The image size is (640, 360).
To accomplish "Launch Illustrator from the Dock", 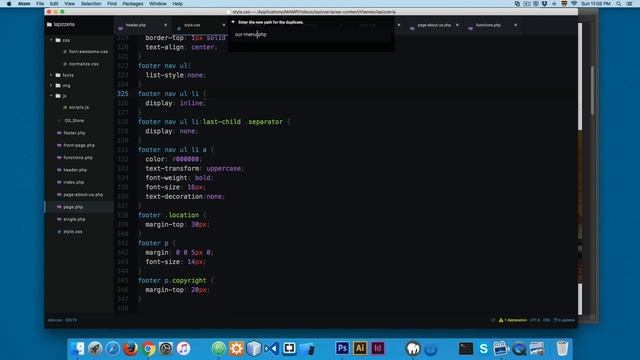I will pos(360,348).
